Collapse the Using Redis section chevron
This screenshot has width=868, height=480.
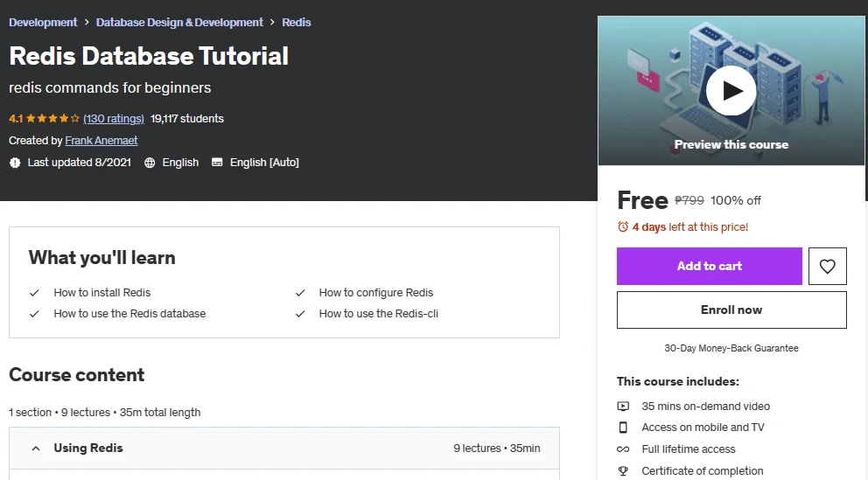[x=35, y=449]
